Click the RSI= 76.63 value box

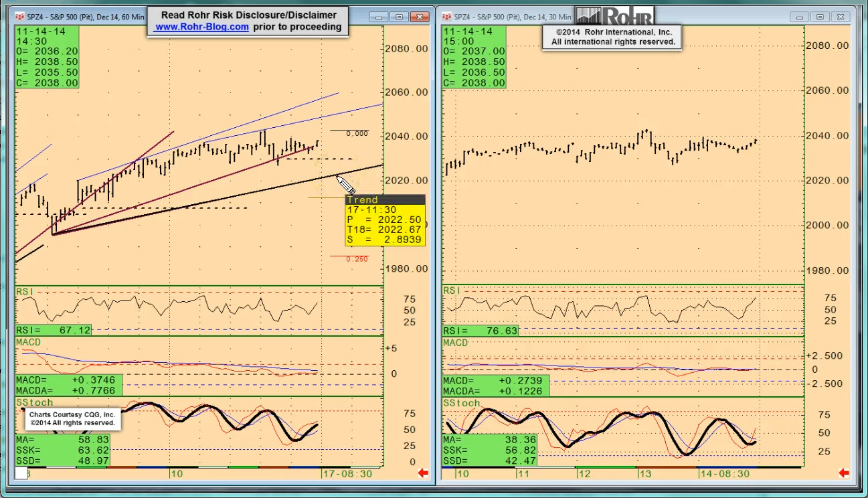pyautogui.click(x=480, y=331)
